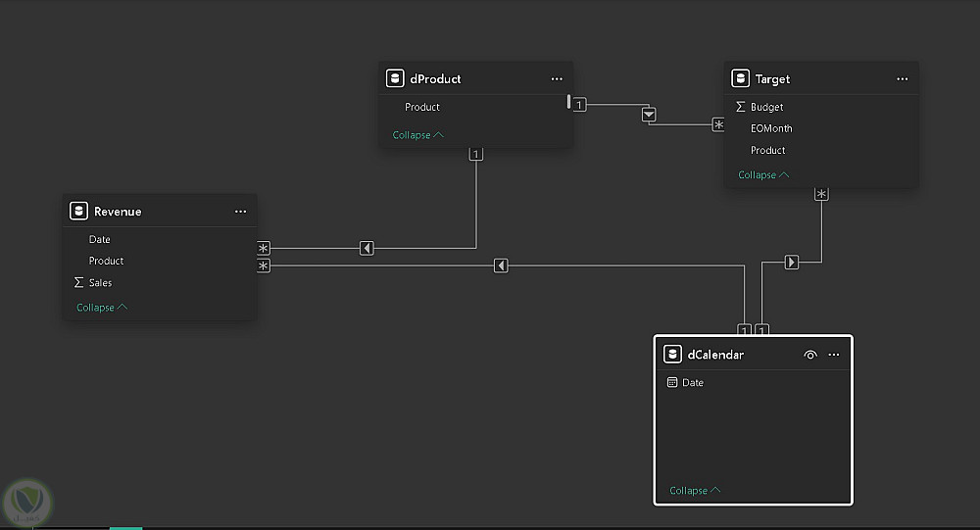The image size is (980, 530).
Task: Click the lower many marker beside Revenue
Action: point(263,265)
